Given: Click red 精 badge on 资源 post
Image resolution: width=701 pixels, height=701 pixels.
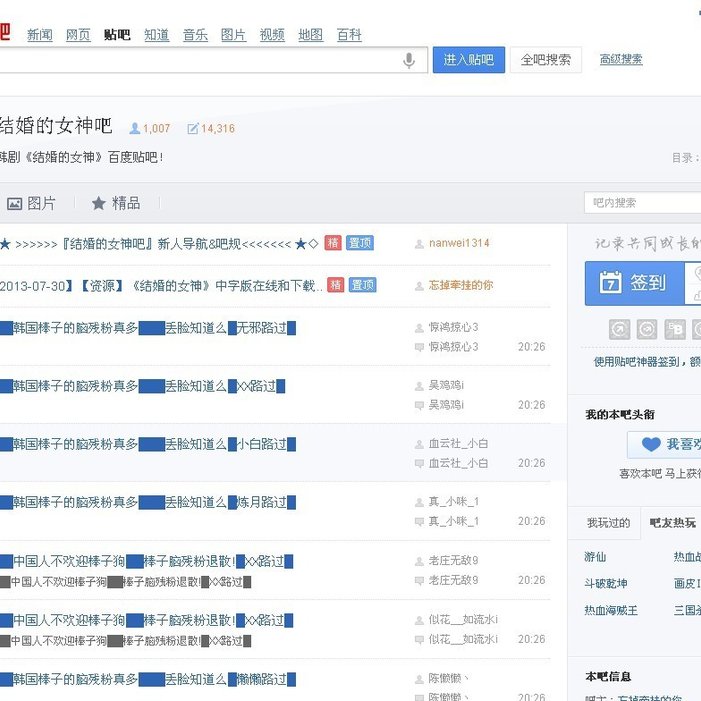Looking at the screenshot, I should (336, 284).
